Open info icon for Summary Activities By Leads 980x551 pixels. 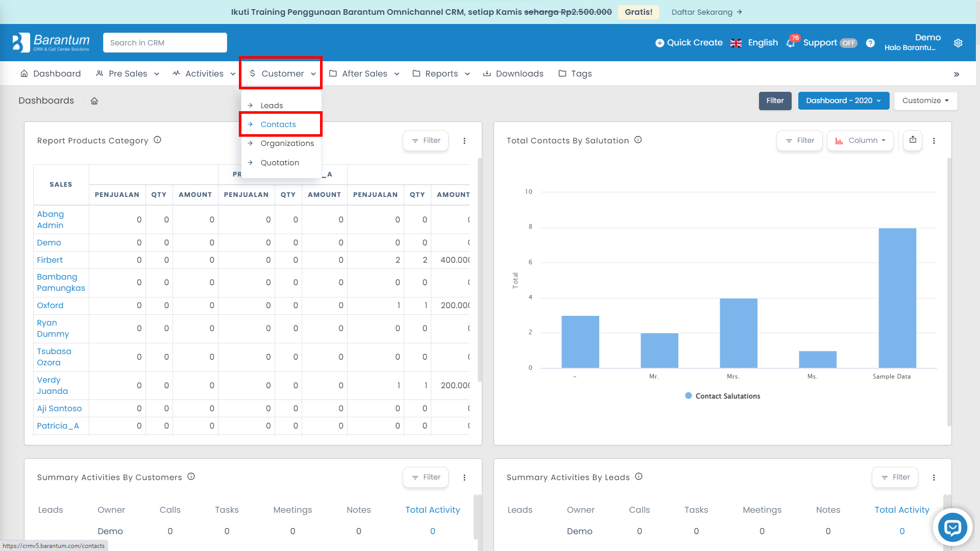click(x=639, y=477)
